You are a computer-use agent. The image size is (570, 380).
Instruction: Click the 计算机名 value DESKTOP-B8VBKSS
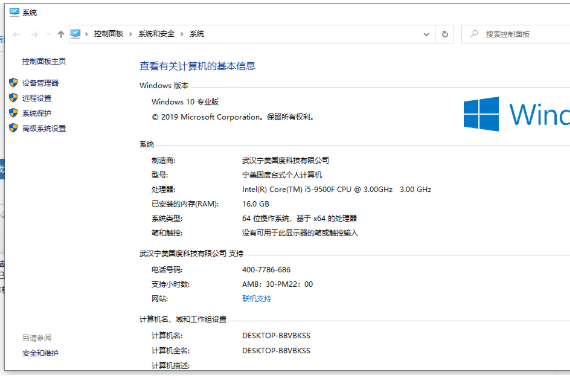point(276,336)
